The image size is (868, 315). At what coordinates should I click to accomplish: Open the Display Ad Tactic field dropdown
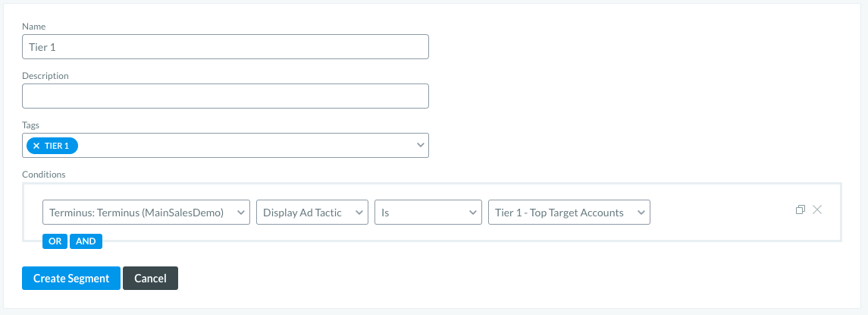tap(312, 213)
